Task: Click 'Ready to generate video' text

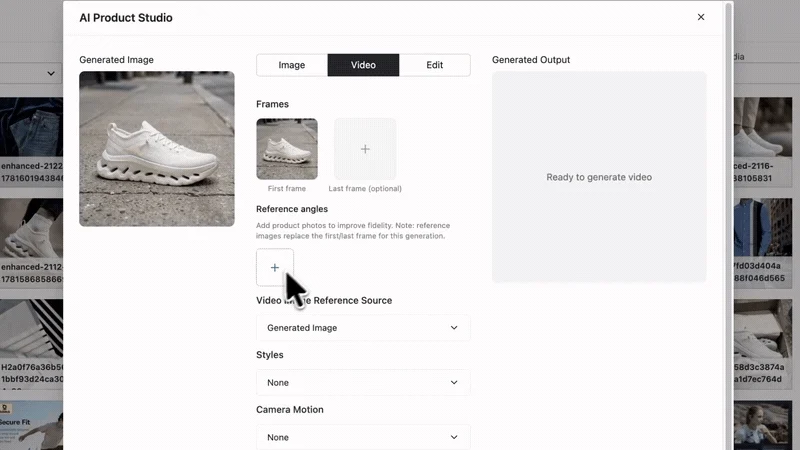Action: (599, 177)
